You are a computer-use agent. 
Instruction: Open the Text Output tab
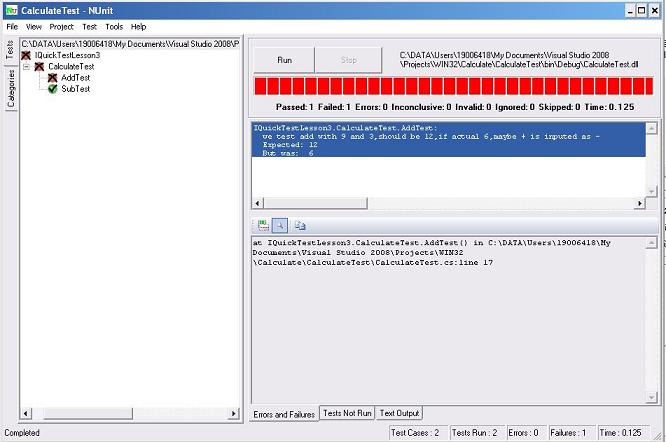pyautogui.click(x=399, y=413)
